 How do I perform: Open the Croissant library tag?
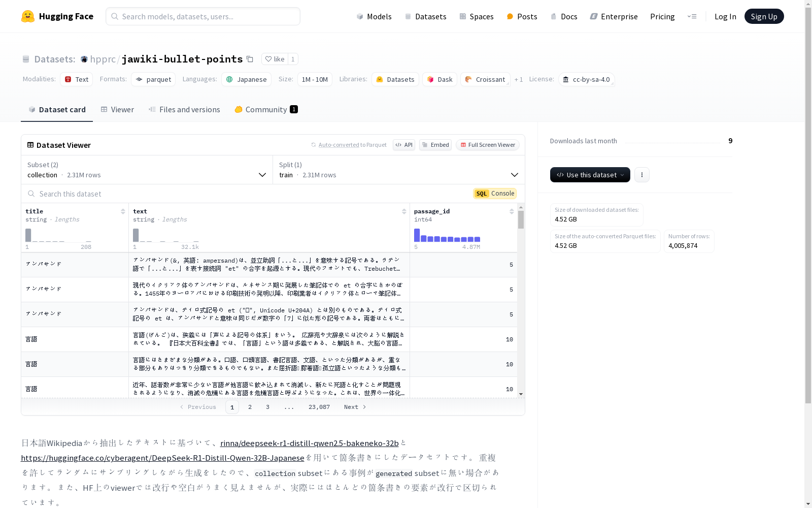pyautogui.click(x=485, y=79)
